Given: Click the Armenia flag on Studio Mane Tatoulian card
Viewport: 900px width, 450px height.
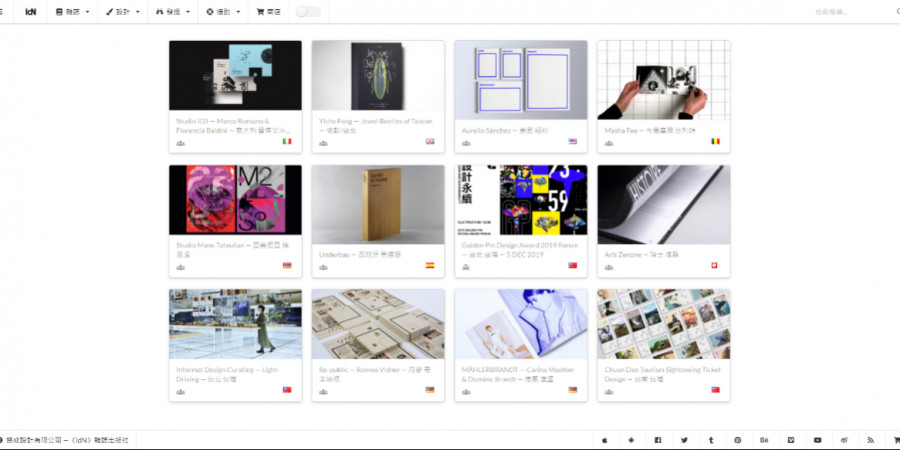Looking at the screenshot, I should (287, 265).
